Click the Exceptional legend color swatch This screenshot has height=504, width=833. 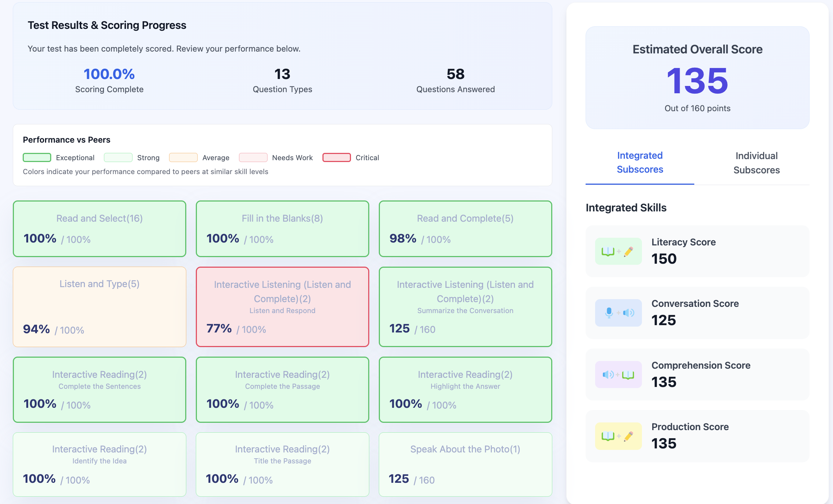pyautogui.click(x=37, y=157)
